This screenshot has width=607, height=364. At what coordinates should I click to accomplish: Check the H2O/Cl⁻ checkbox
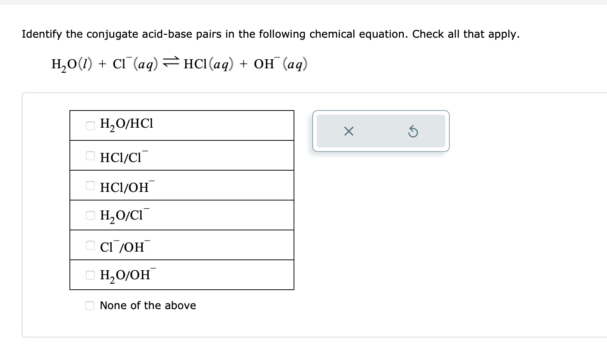[x=90, y=216]
